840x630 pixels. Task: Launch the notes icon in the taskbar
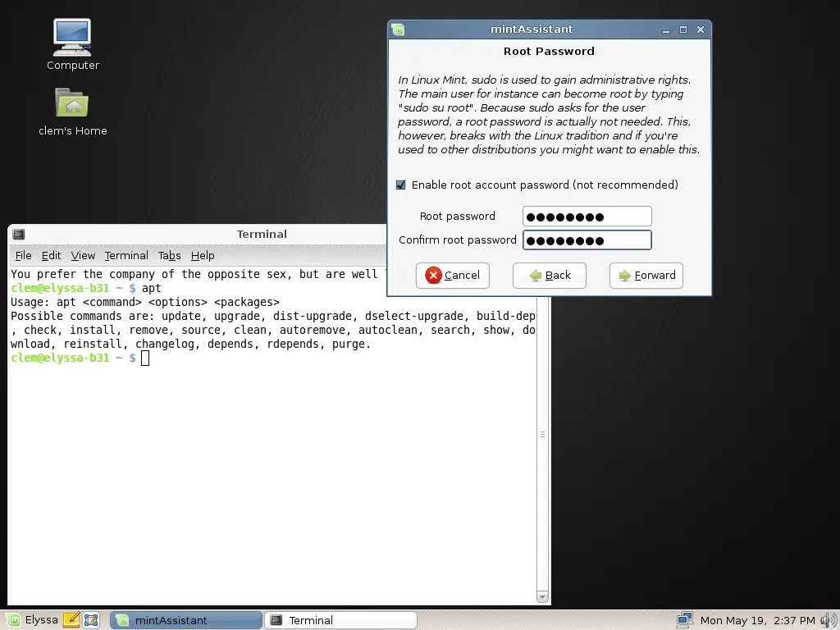pos(71,620)
